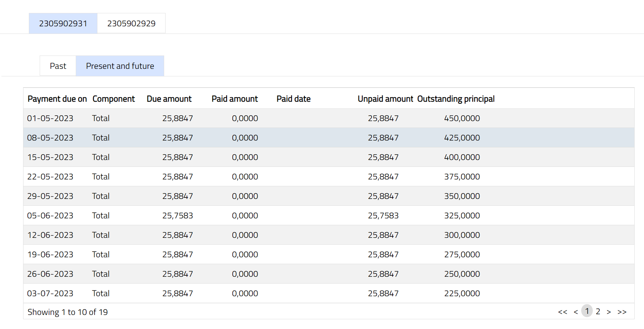The width and height of the screenshot is (644, 329).
Task: Select the 01-05-2023 payment row
Action: [50, 118]
